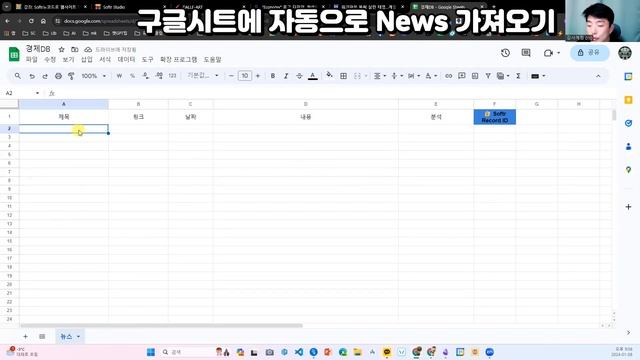640x360 pixels.
Task: Add a new sheet with plus button
Action: (x=25, y=336)
